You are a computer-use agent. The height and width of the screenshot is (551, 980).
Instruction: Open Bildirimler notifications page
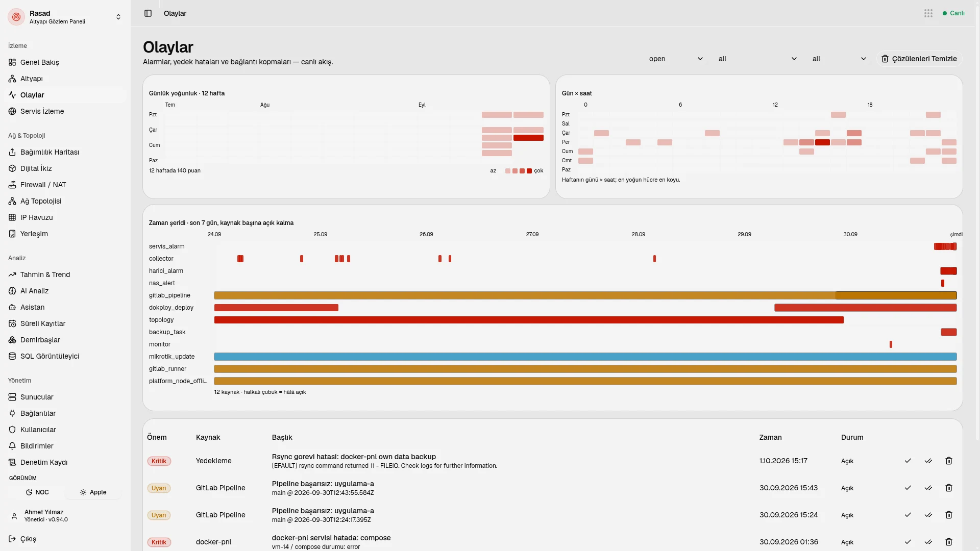pyautogui.click(x=65, y=446)
